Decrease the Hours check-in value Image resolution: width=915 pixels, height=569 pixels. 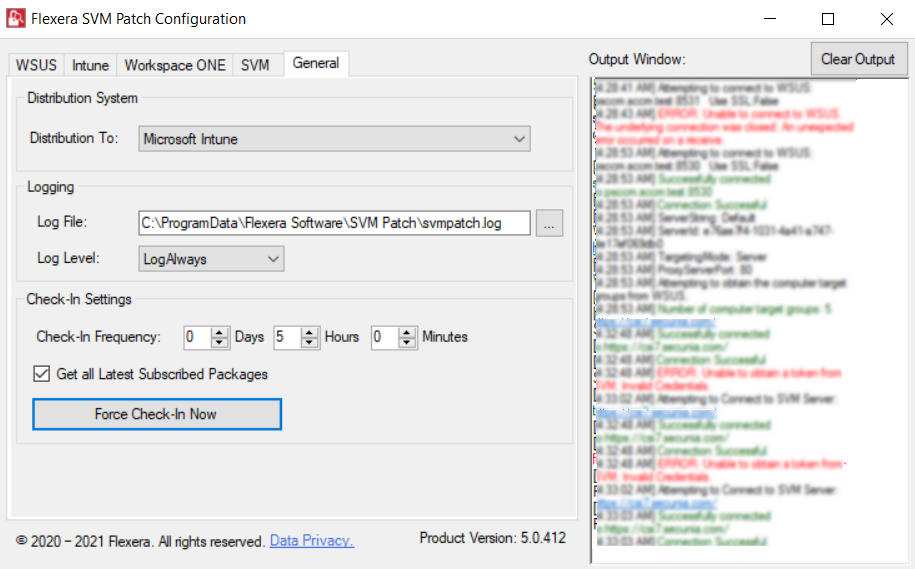tap(310, 343)
